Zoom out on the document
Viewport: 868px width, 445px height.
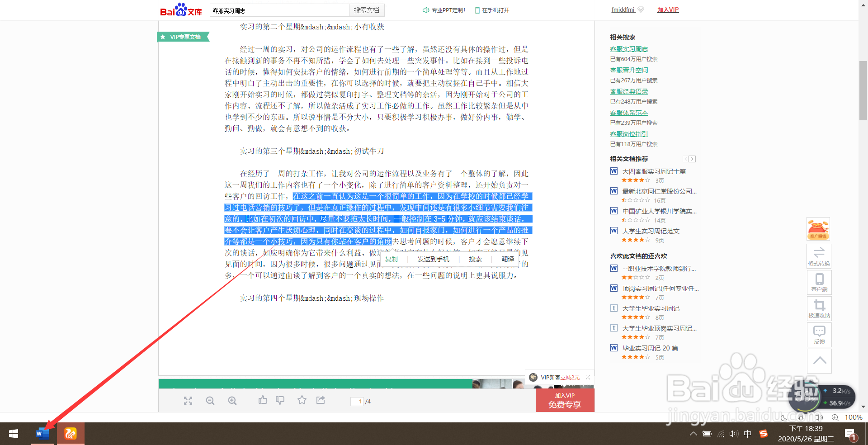click(x=210, y=401)
